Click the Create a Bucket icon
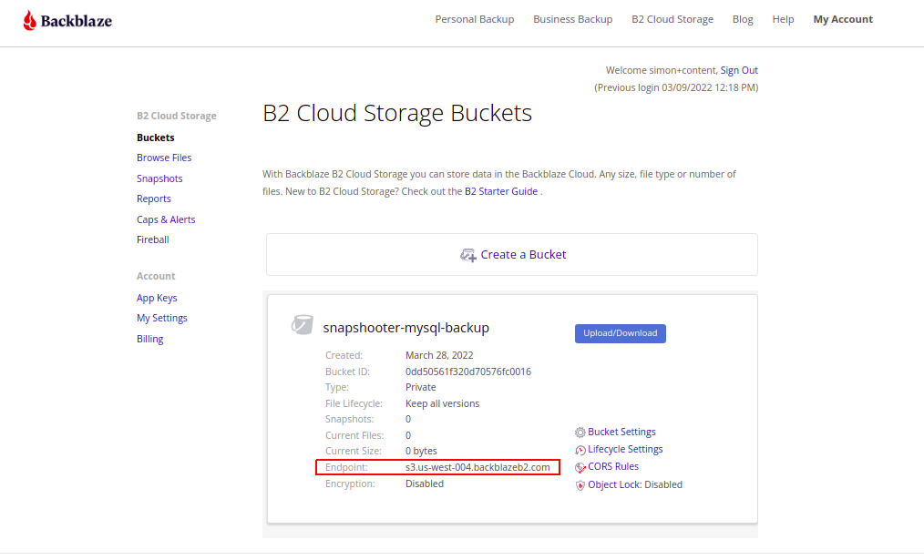This screenshot has width=924, height=560. pos(467,255)
